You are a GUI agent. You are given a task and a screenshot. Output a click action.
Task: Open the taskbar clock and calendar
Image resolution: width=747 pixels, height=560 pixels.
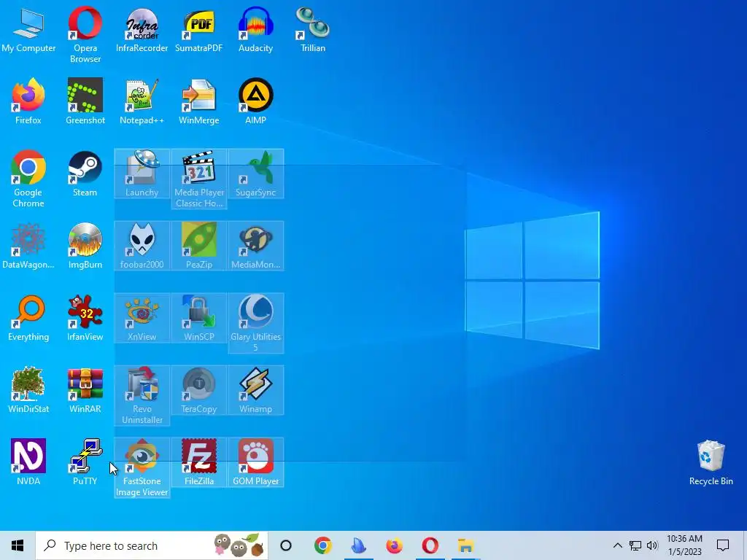pos(684,545)
